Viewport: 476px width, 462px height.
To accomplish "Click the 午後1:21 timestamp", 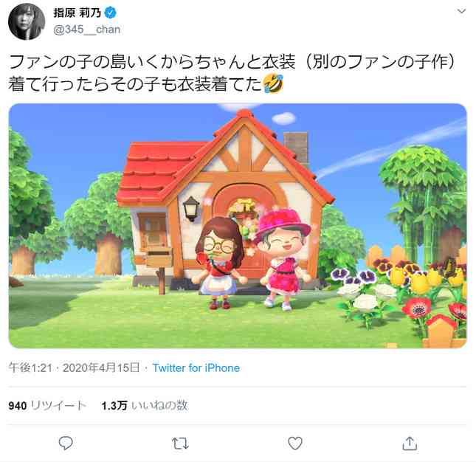I will (30, 368).
